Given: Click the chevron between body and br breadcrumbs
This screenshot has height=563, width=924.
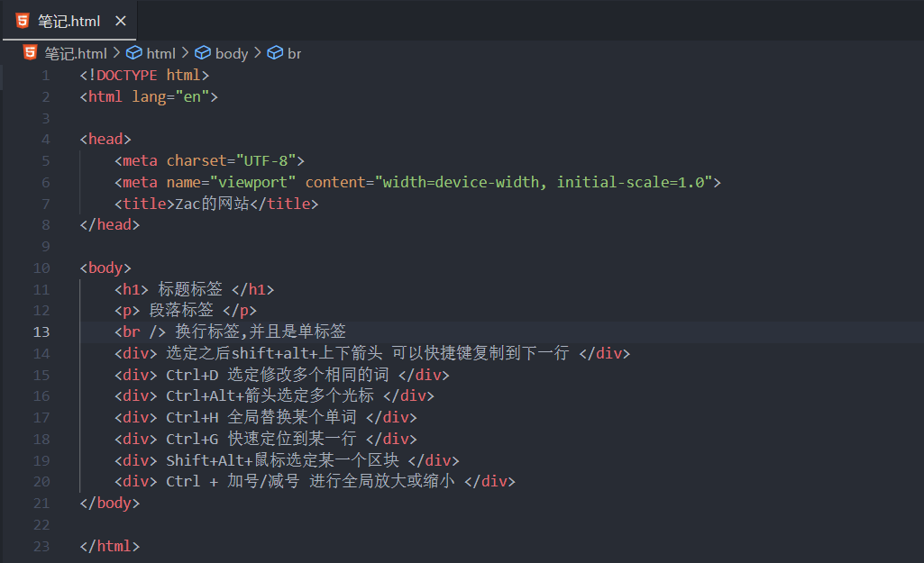Looking at the screenshot, I should point(257,53).
